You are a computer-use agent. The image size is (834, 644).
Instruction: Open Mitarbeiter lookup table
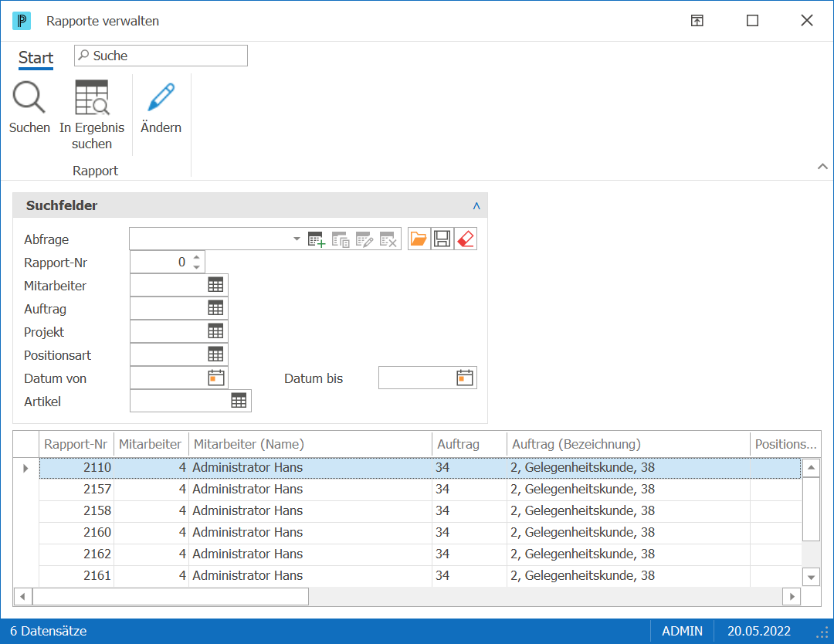point(215,285)
